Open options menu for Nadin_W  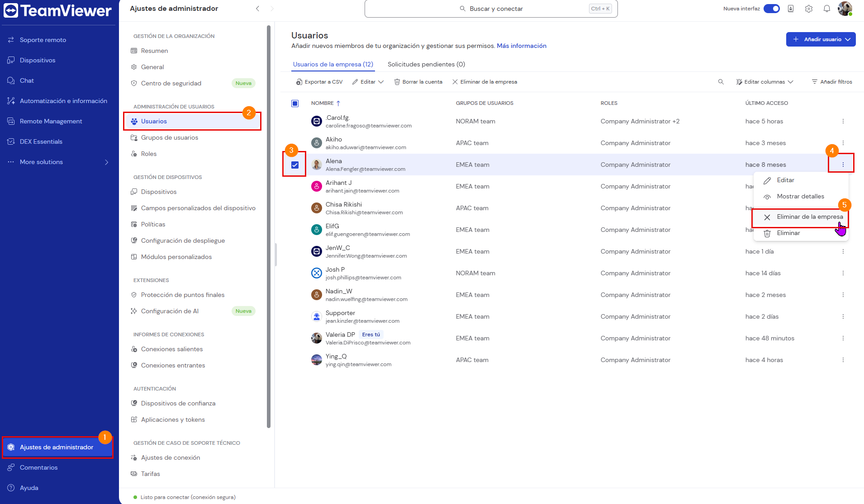[843, 295]
